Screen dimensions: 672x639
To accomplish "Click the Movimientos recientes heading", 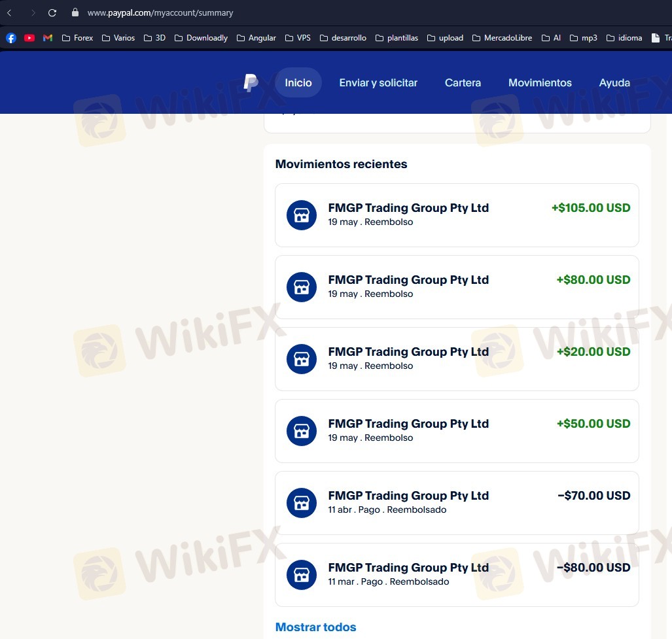I will tap(341, 164).
